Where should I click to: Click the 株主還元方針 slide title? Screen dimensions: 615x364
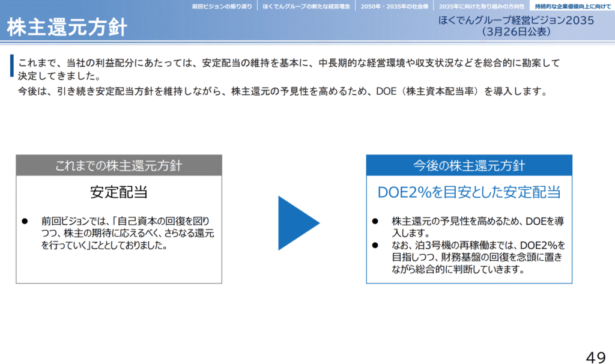click(67, 27)
